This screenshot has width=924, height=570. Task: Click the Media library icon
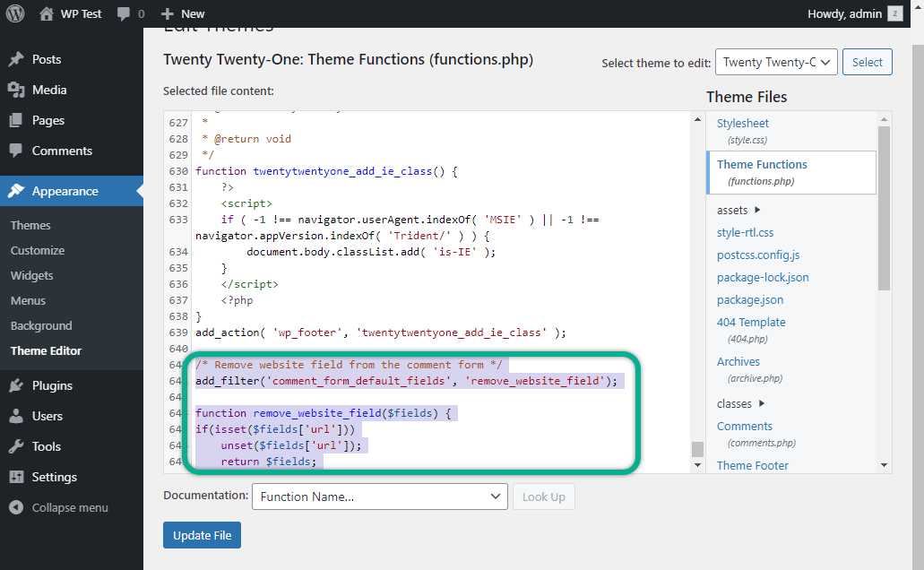[14, 89]
